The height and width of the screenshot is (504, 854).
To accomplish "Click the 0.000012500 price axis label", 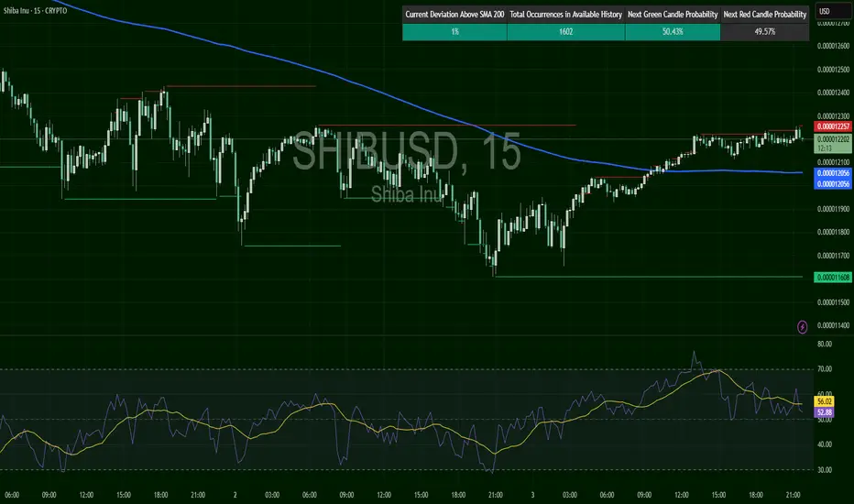I will tap(833, 70).
